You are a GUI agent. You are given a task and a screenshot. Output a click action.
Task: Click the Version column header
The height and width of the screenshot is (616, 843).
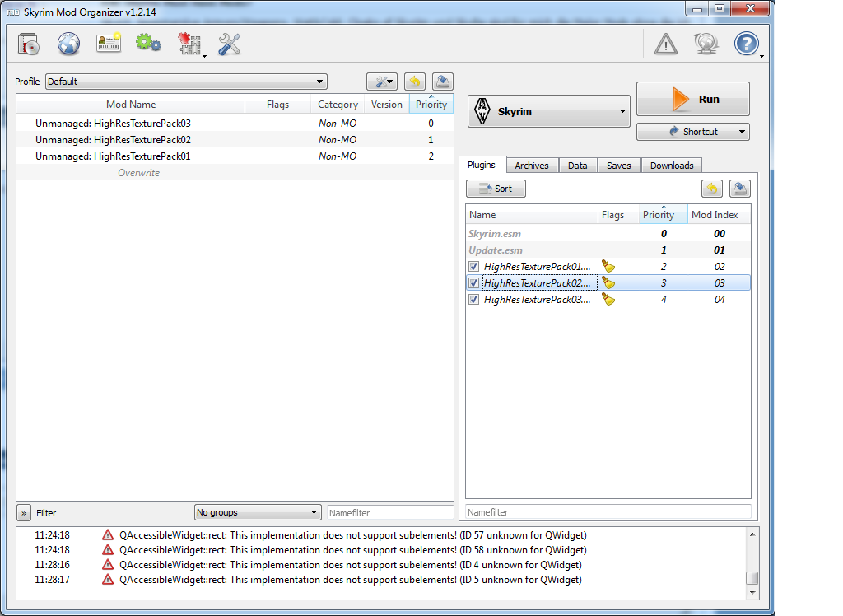coord(387,105)
